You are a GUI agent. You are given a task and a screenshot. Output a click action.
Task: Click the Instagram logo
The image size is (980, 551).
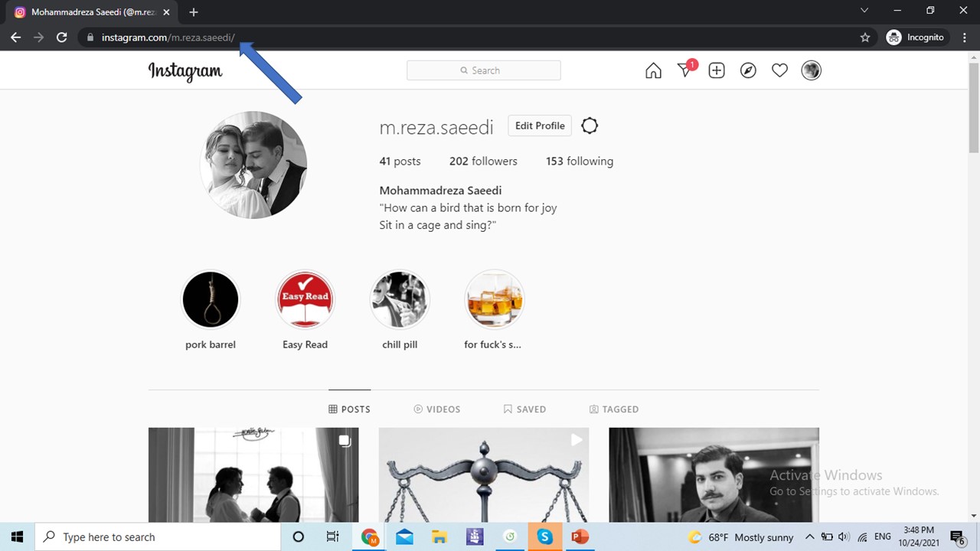[185, 70]
